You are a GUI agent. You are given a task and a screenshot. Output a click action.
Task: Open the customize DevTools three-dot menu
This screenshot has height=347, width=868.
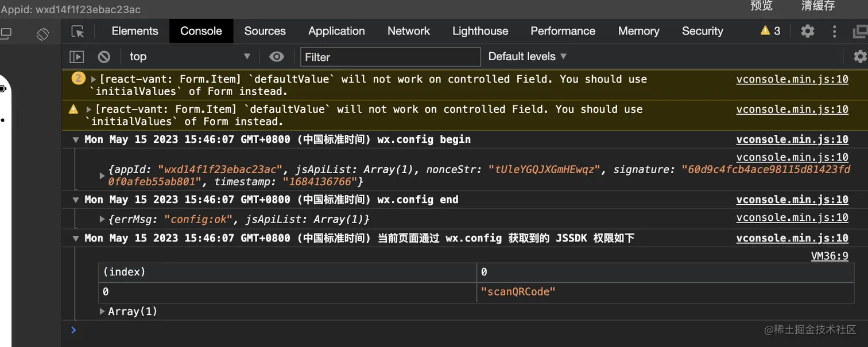coord(834,32)
